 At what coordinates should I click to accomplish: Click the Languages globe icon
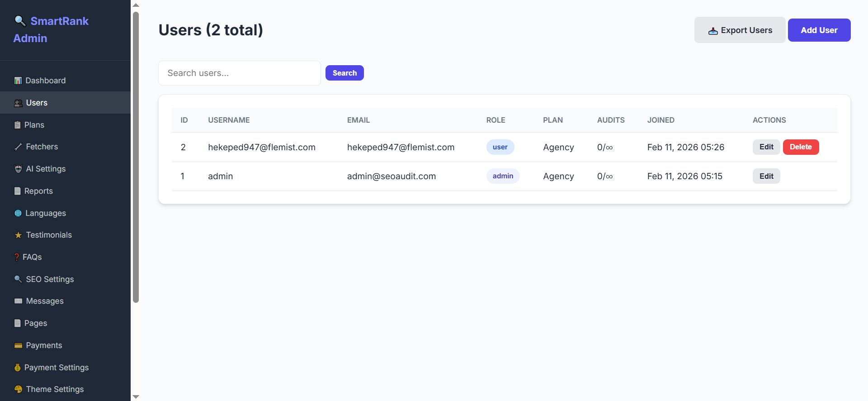point(18,213)
